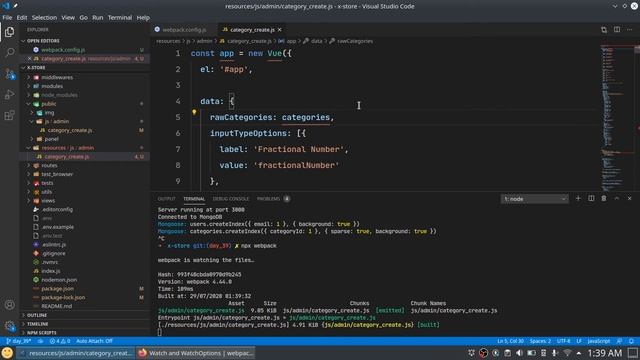
Task: Switch to the Problems panel tab
Action: [273, 199]
